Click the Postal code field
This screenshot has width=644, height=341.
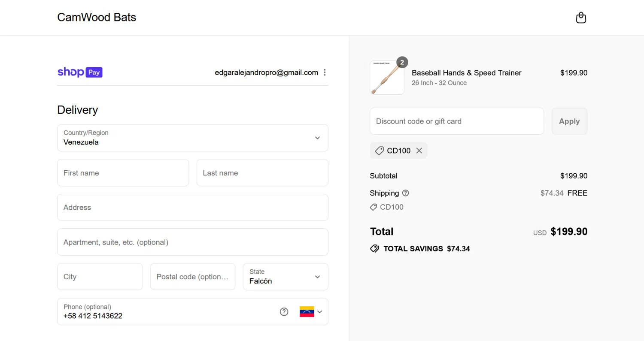click(x=193, y=277)
